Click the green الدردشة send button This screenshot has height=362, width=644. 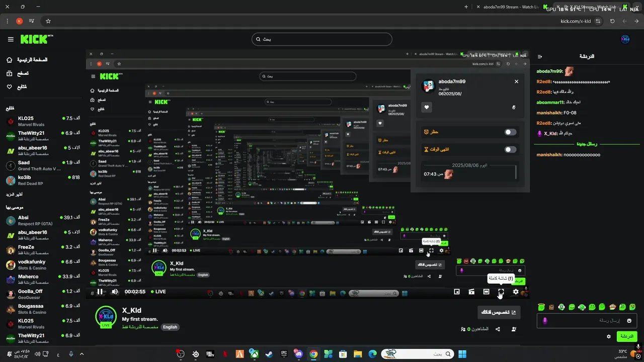[626, 336]
